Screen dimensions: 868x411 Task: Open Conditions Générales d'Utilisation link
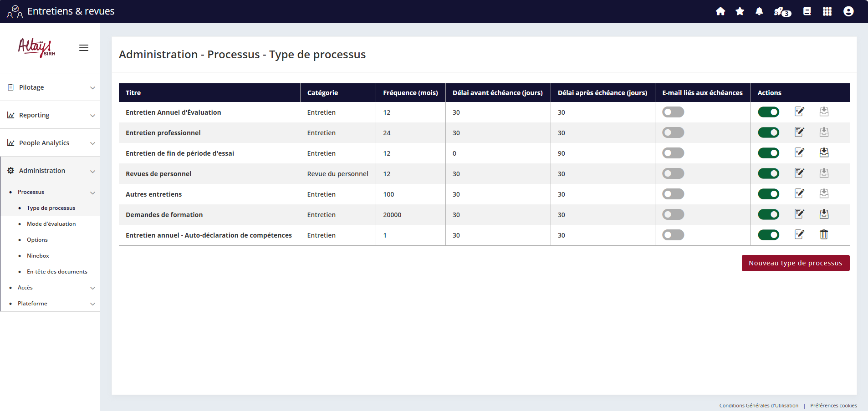(x=759, y=406)
